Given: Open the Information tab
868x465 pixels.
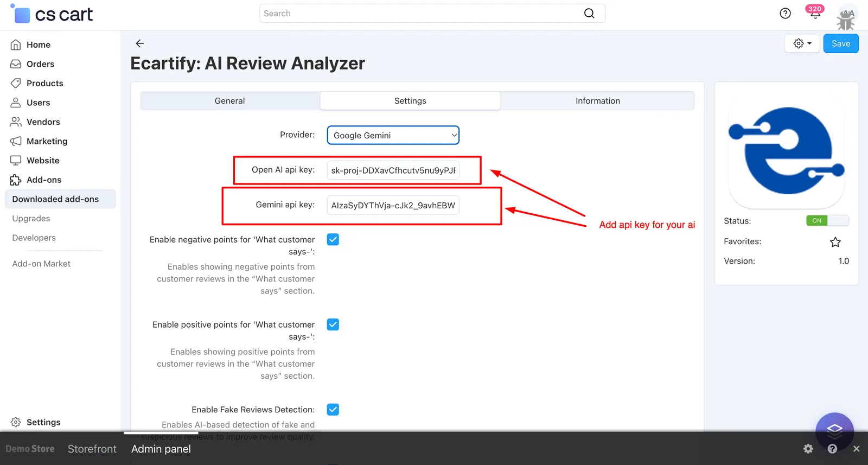Looking at the screenshot, I should coord(597,101).
